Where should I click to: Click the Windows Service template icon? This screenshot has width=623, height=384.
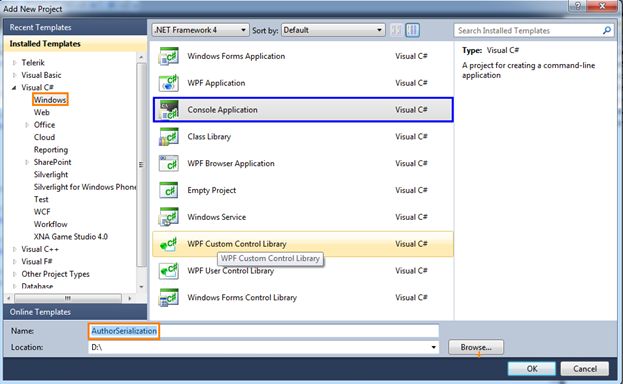point(169,217)
